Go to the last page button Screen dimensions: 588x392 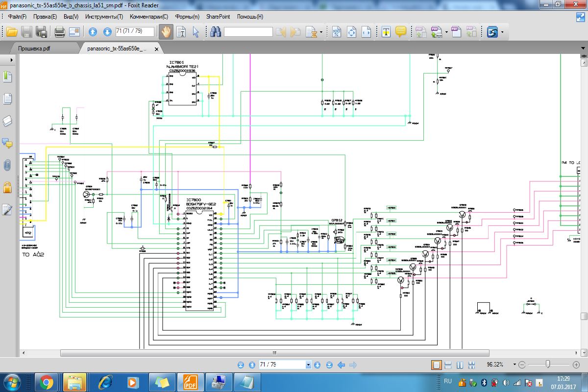[x=329, y=365]
